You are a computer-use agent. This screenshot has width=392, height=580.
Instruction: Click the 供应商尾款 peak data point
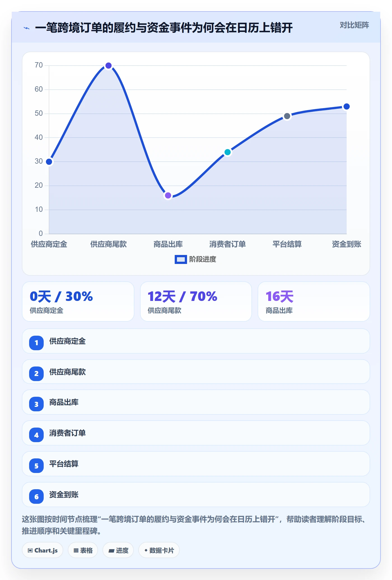[109, 66]
